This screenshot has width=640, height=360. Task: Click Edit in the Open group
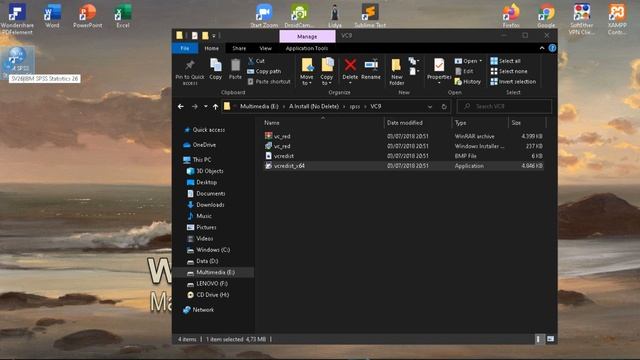464,71
